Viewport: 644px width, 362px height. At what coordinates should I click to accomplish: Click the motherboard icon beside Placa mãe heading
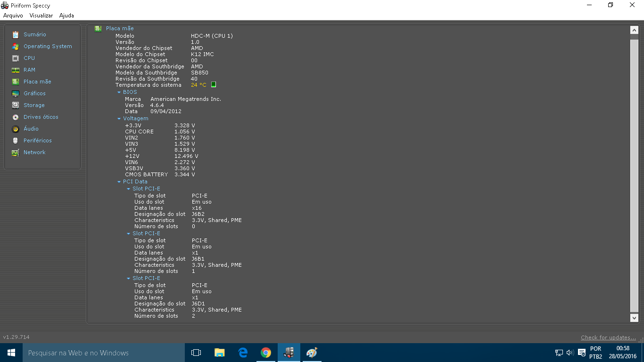pyautogui.click(x=98, y=28)
